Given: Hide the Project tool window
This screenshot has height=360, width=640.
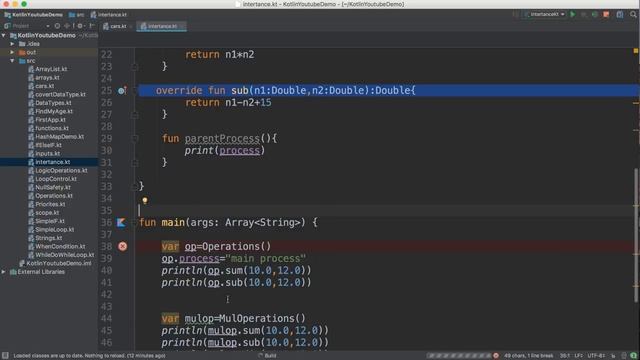Looking at the screenshot, I should (92, 26).
